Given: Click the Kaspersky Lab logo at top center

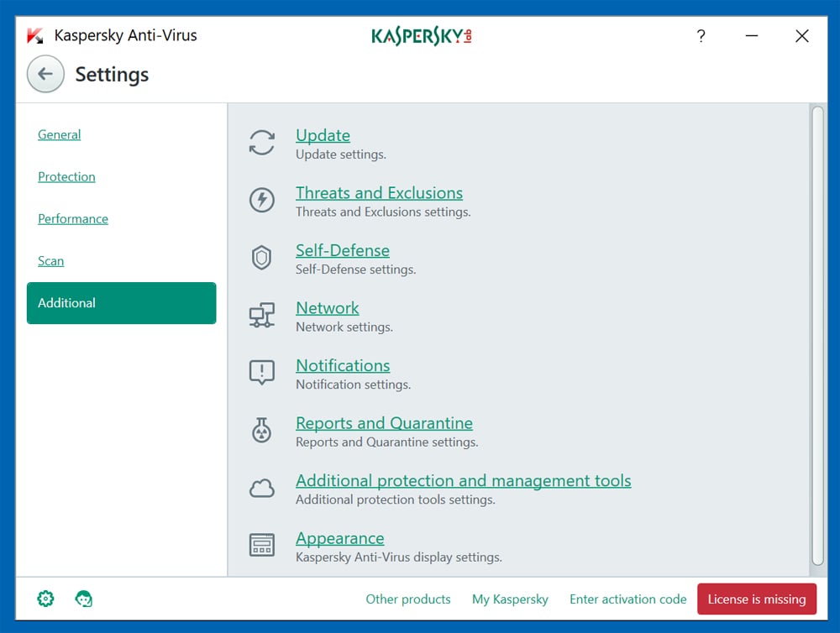Looking at the screenshot, I should coord(422,36).
